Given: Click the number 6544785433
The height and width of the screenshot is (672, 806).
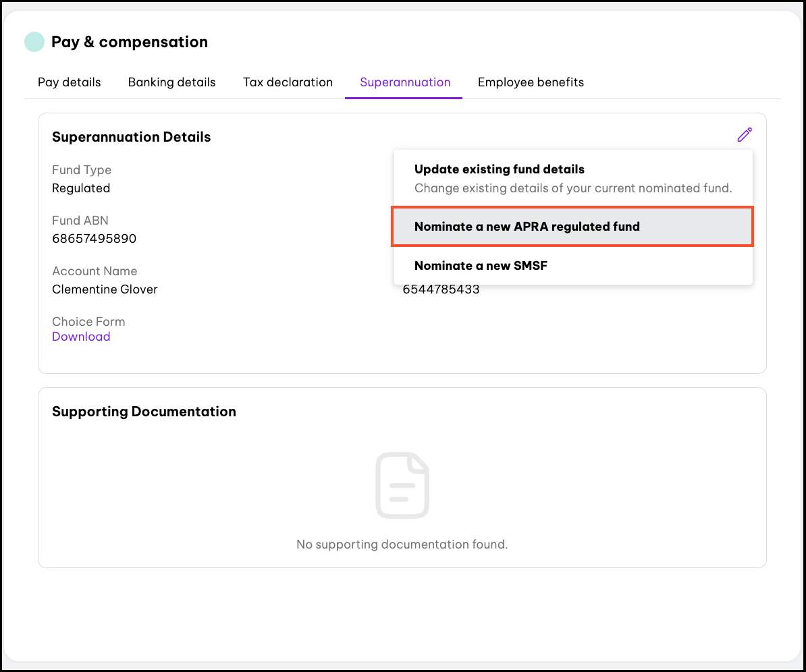Looking at the screenshot, I should (441, 289).
